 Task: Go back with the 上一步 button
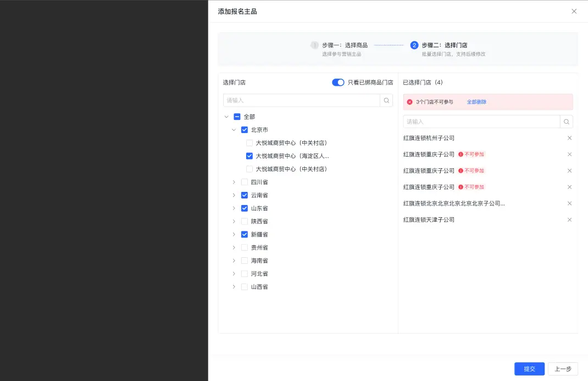[563, 369]
